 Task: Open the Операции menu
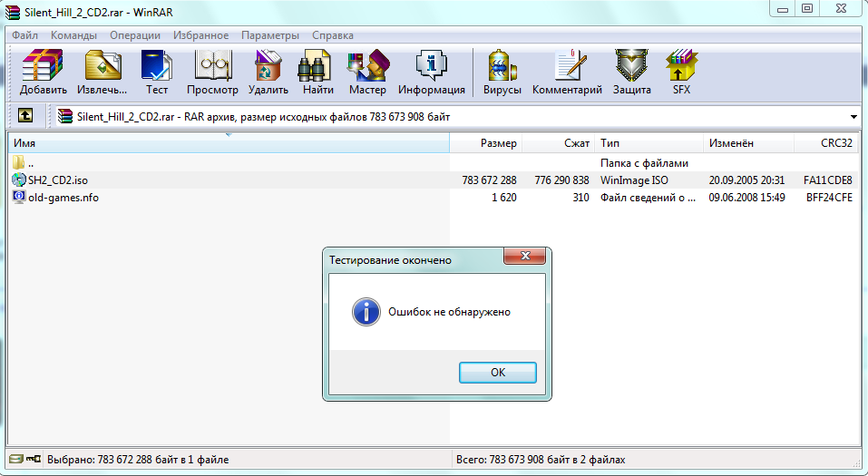[x=135, y=34]
